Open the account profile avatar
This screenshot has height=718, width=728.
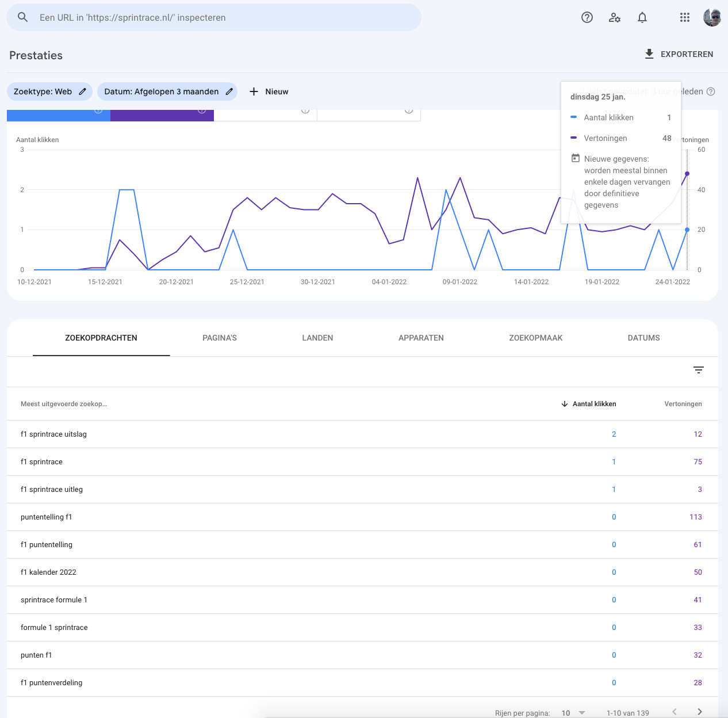(x=712, y=17)
